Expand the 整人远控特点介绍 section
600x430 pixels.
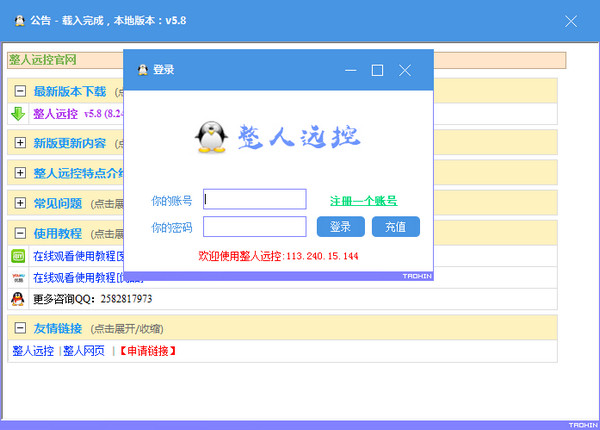click(20, 173)
